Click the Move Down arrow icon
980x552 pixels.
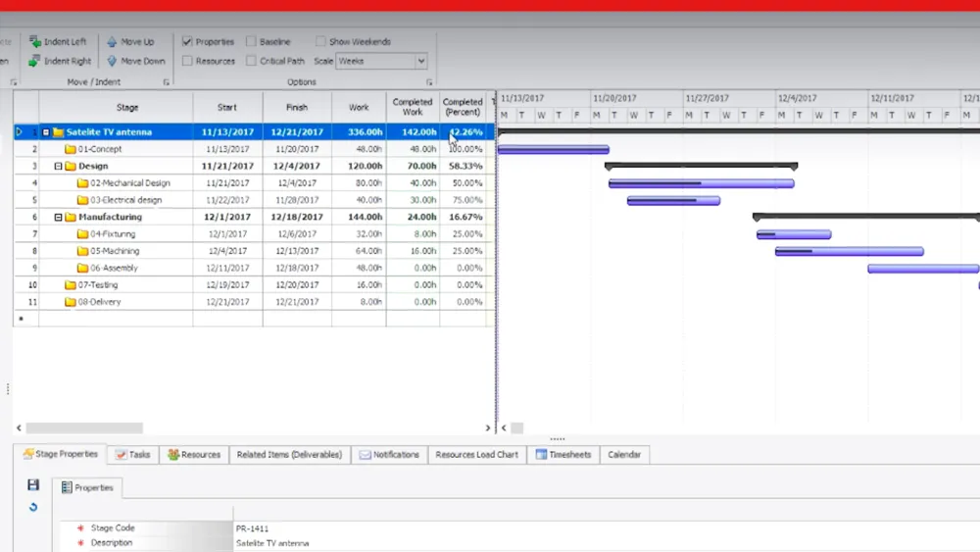tap(112, 61)
